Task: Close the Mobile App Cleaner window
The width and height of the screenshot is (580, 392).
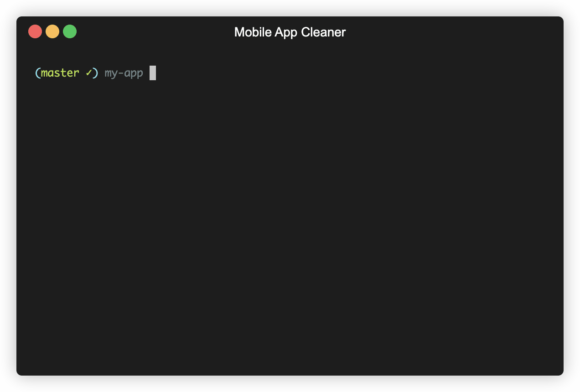Action: 35,31
